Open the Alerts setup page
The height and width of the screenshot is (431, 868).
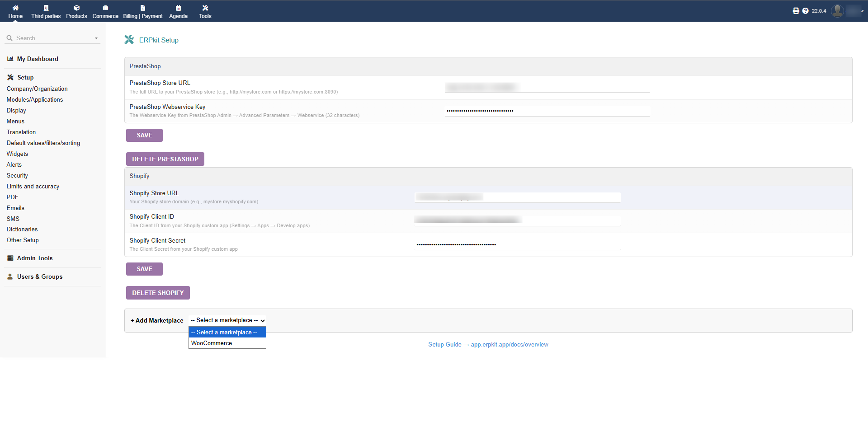[14, 164]
